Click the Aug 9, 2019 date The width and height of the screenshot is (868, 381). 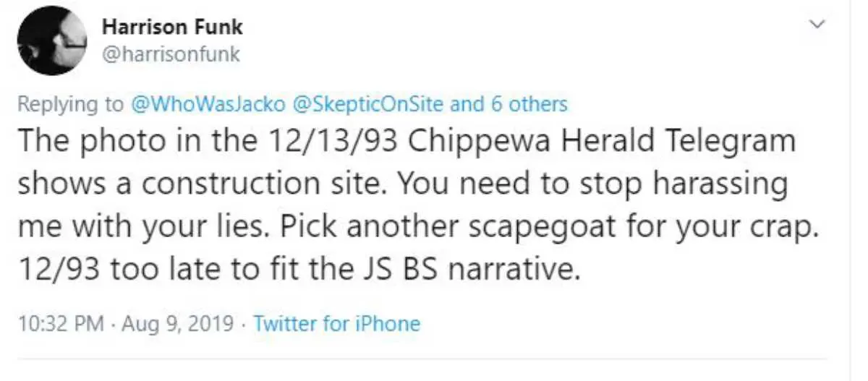(x=179, y=323)
